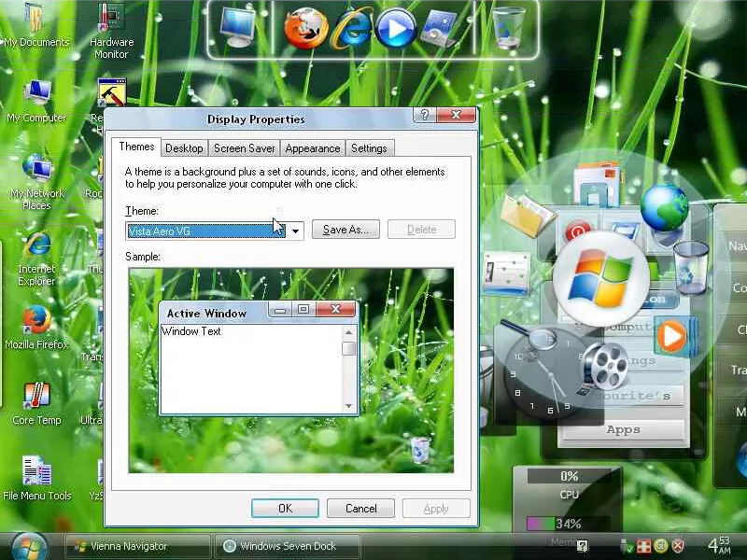Click the help question mark button in the title bar
The width and height of the screenshot is (747, 560).
[x=425, y=115]
